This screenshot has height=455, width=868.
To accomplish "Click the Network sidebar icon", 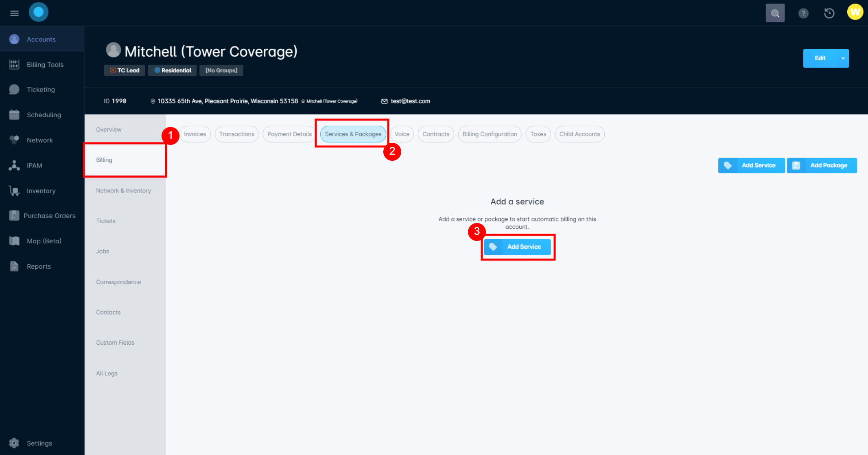I will tap(14, 140).
